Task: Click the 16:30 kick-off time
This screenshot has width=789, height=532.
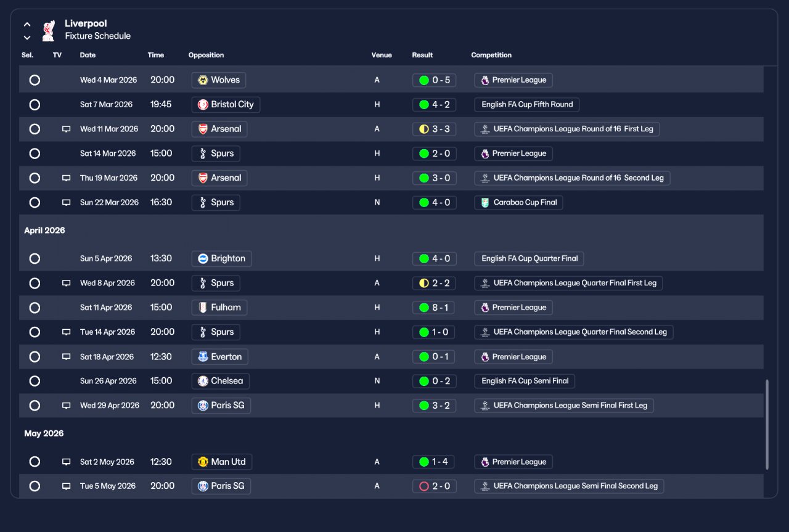Action: click(161, 203)
